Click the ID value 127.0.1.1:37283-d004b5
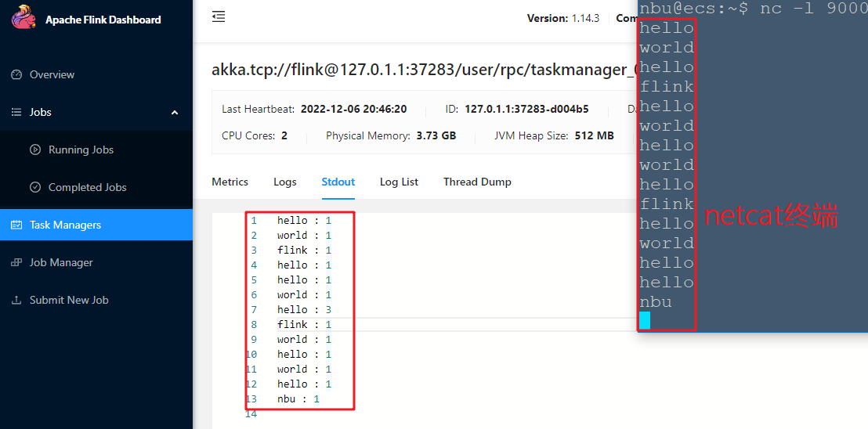 [x=526, y=109]
